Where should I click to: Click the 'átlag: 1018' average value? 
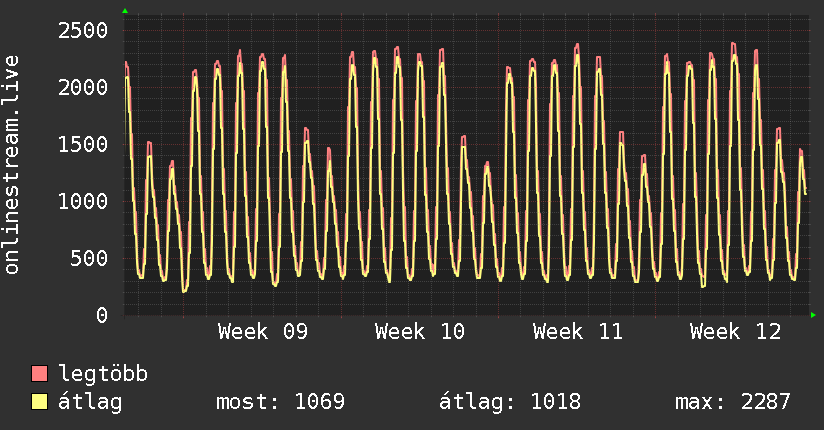click(510, 402)
